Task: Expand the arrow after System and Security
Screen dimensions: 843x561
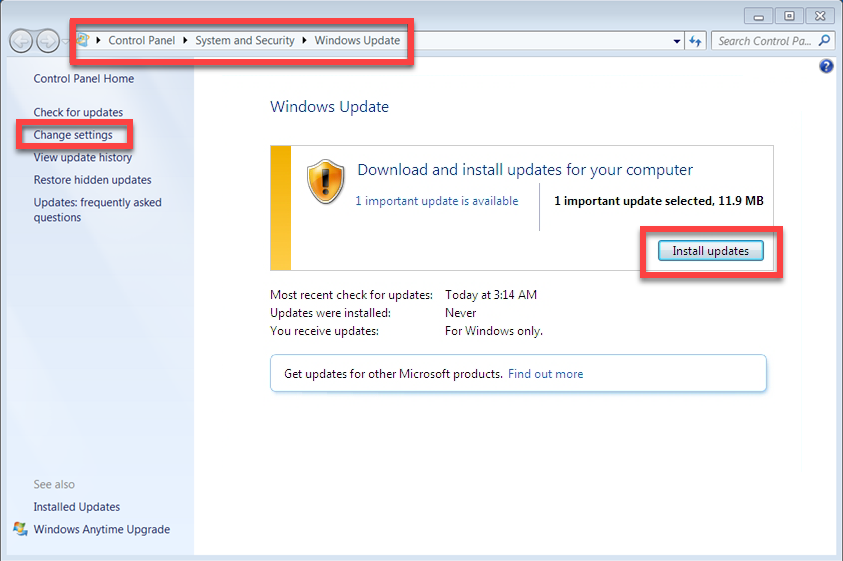Action: 304,40
